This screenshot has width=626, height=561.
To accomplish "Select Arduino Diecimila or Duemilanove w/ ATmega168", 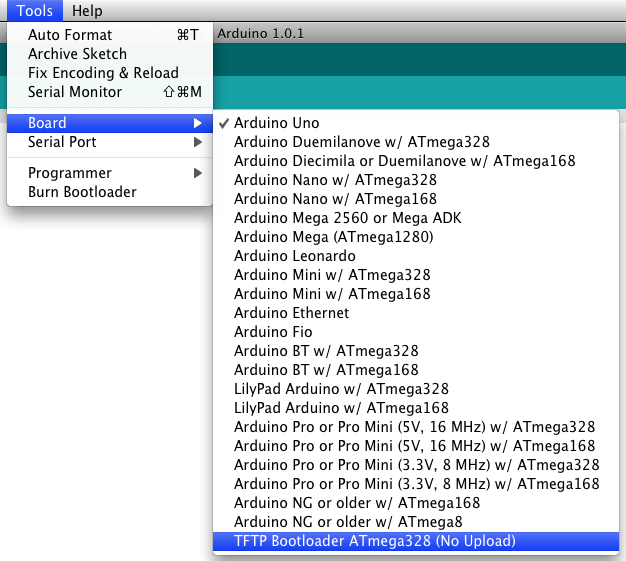I will pyautogui.click(x=416, y=161).
